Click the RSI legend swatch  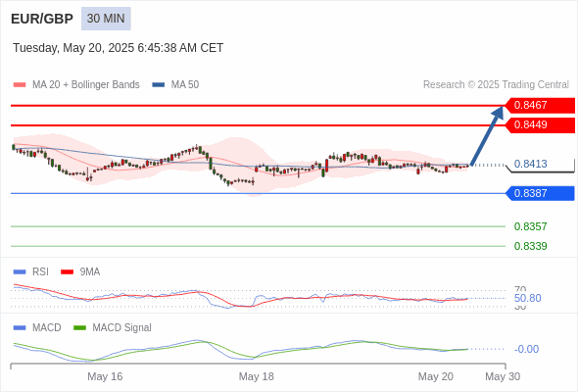[20, 272]
